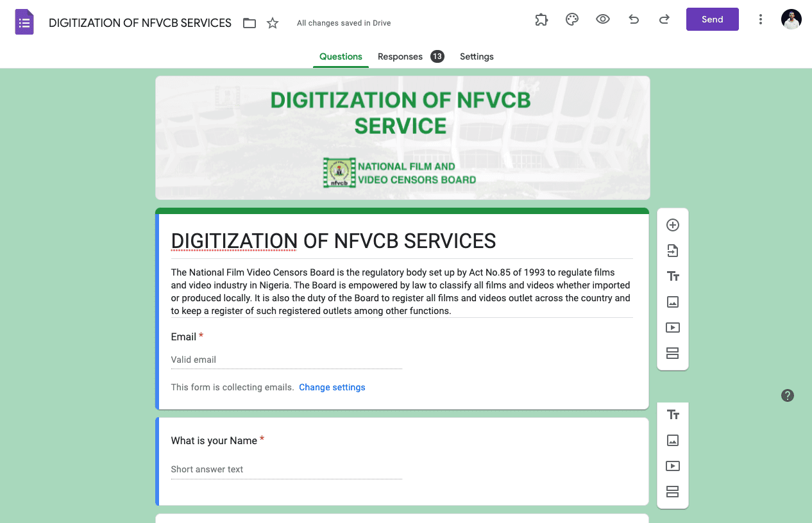Image resolution: width=812 pixels, height=523 pixels.
Task: Click the document name in the header
Action: tap(140, 23)
